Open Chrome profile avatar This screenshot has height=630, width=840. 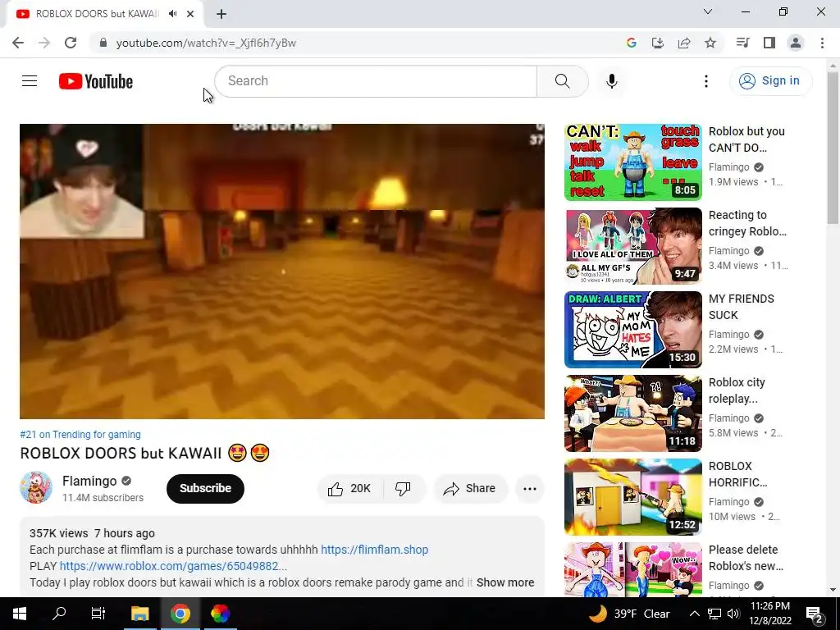coord(796,43)
